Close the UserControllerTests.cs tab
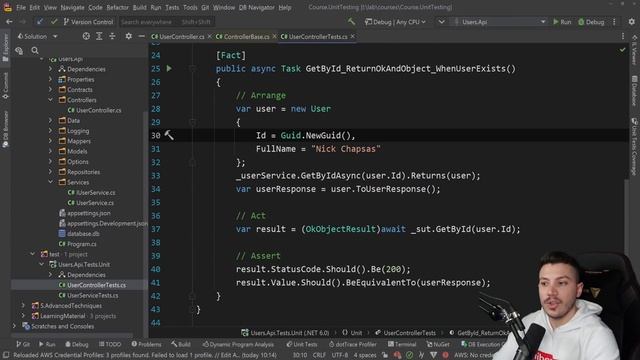Viewport: 640px width, 360px height. (353, 36)
